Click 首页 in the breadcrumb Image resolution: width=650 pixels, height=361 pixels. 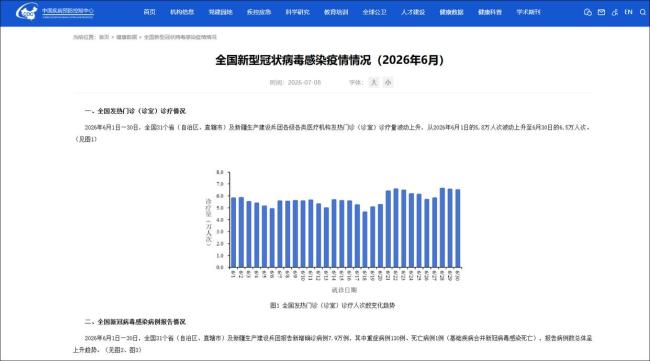(x=104, y=37)
